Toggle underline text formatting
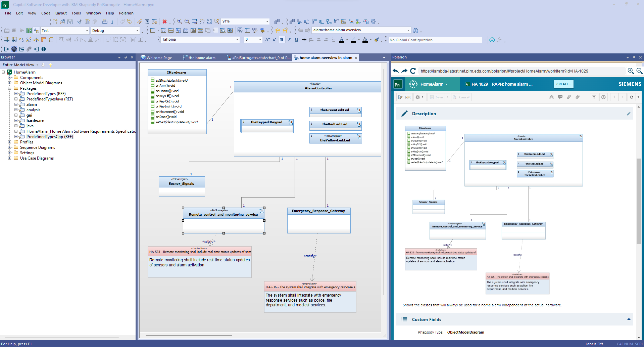 (x=296, y=40)
